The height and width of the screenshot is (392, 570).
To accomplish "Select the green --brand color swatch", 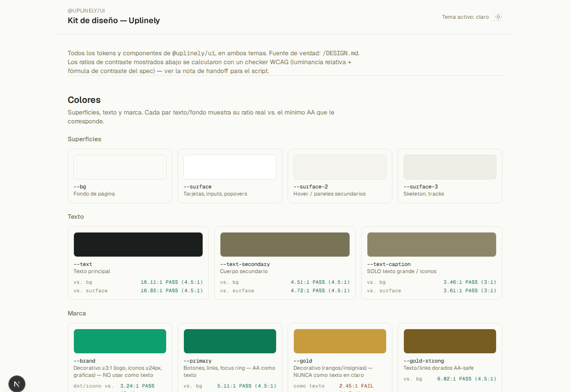I will pyautogui.click(x=120, y=341).
